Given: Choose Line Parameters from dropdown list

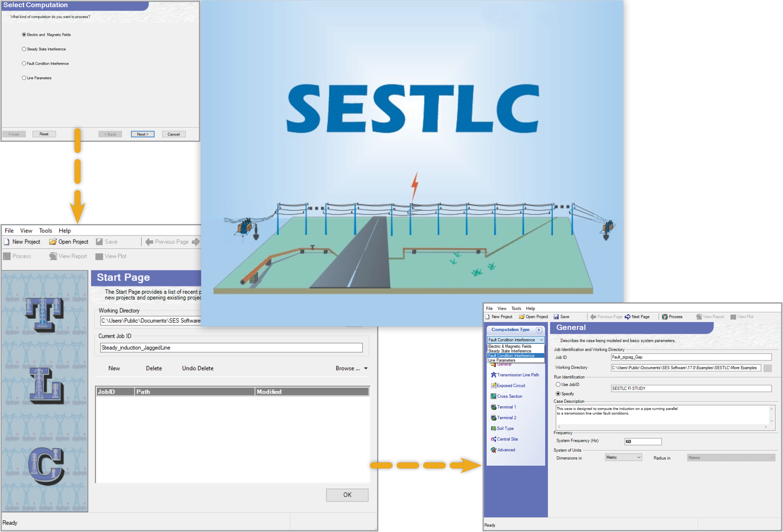Looking at the screenshot, I should [516, 360].
